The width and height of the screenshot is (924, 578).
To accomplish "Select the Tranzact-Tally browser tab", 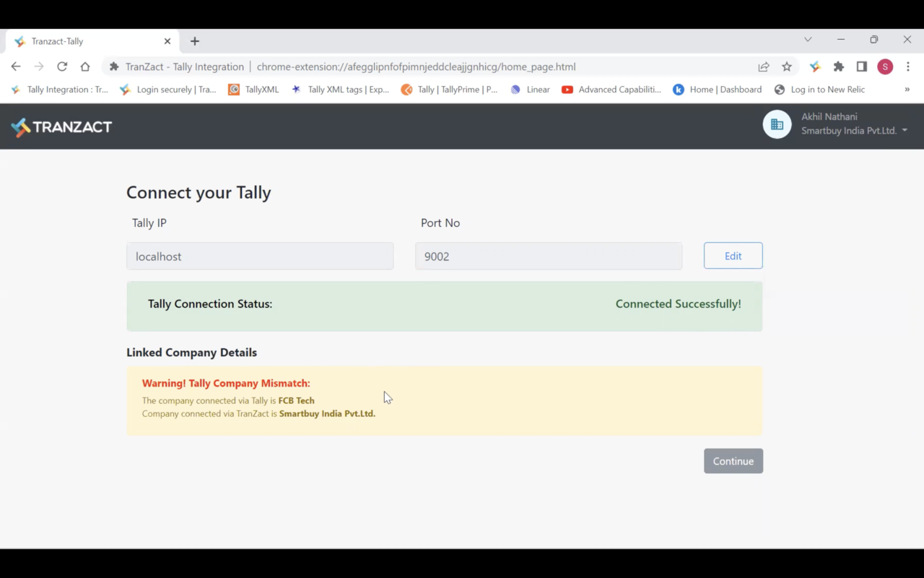I will pyautogui.click(x=92, y=41).
